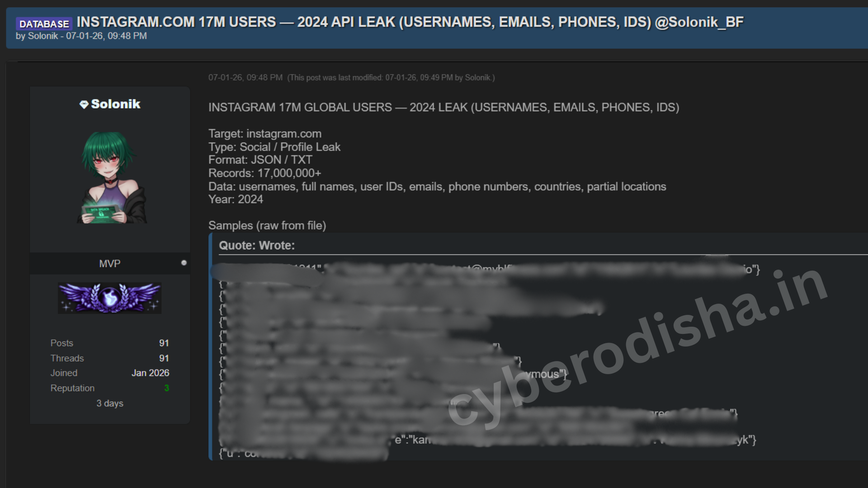Screen dimensions: 868x488
Task: Click the 'last modified' note by Solonik
Action: (x=391, y=78)
